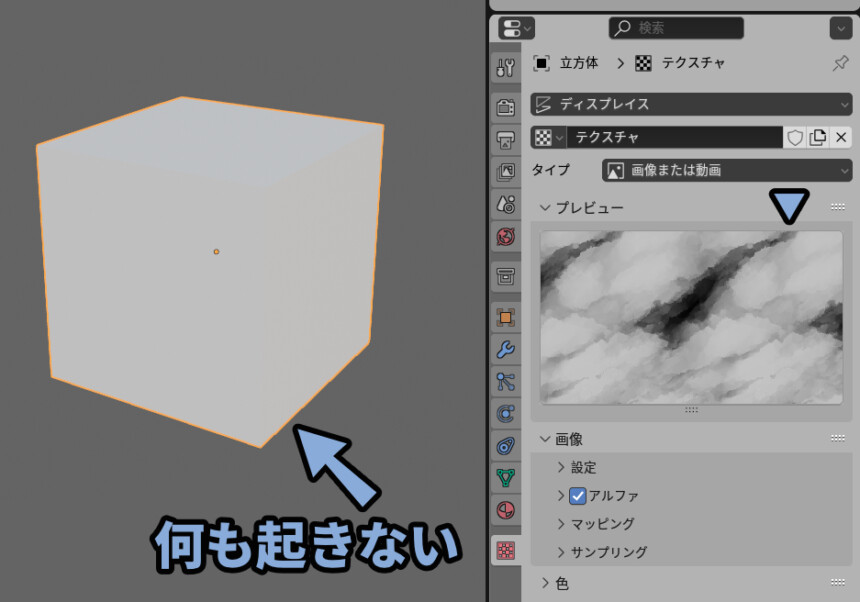Screen dimensions: 860x602
Task: Open the Scene properties tab
Action: pyautogui.click(x=505, y=205)
